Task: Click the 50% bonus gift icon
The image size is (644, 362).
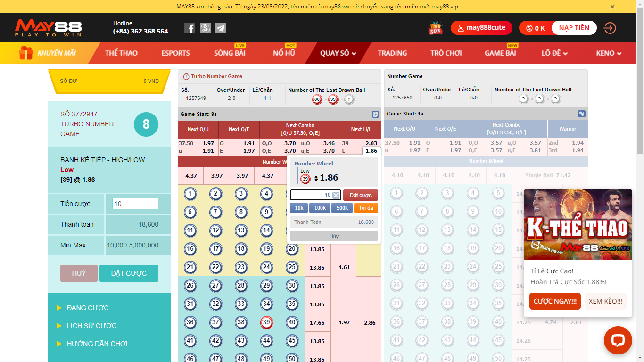Action: 435,28
